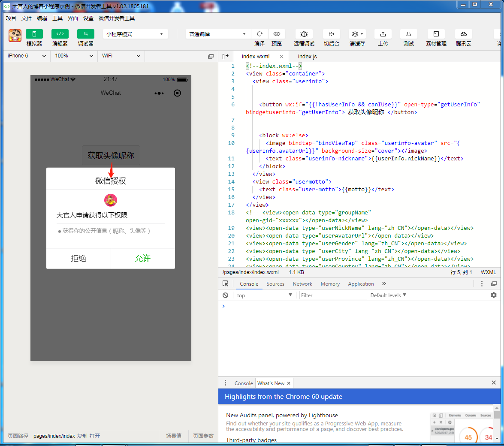Open the 工具 menu
The image size is (504, 446).
click(57, 18)
